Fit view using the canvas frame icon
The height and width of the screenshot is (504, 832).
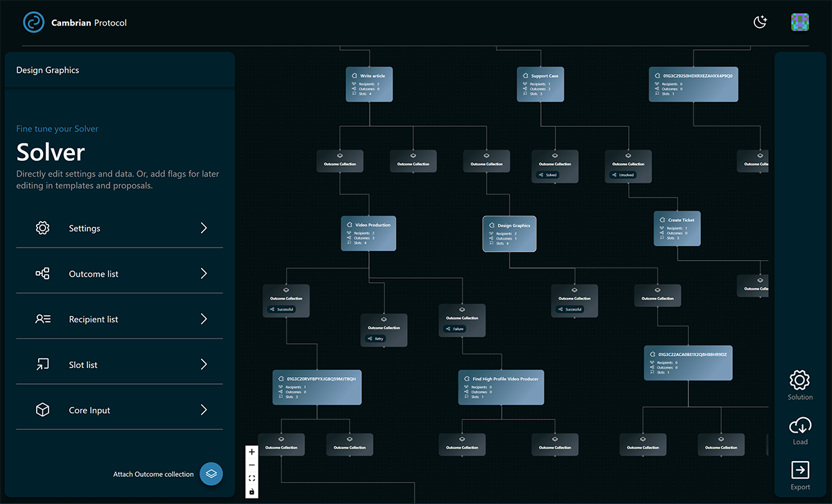click(x=252, y=478)
